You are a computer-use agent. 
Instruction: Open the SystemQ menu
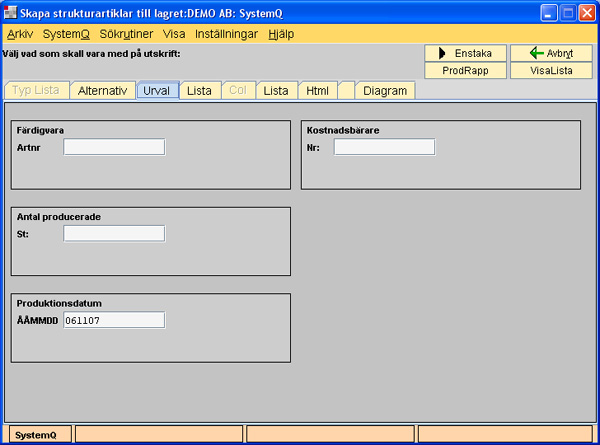[66, 33]
